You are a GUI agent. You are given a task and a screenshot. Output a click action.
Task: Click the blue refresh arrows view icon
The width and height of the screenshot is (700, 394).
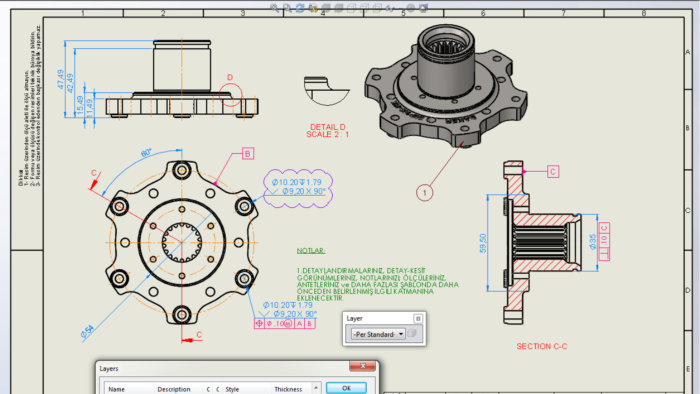click(300, 8)
